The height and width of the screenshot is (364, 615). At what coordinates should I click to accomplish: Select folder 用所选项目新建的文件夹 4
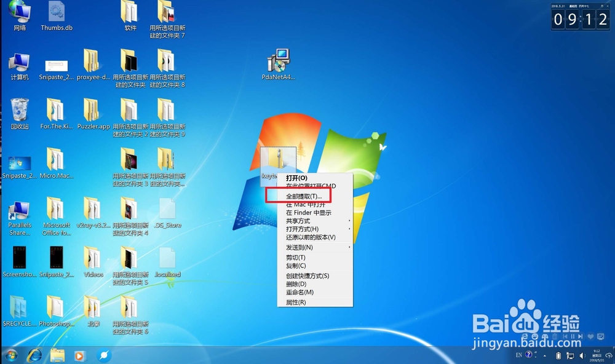pos(130,216)
